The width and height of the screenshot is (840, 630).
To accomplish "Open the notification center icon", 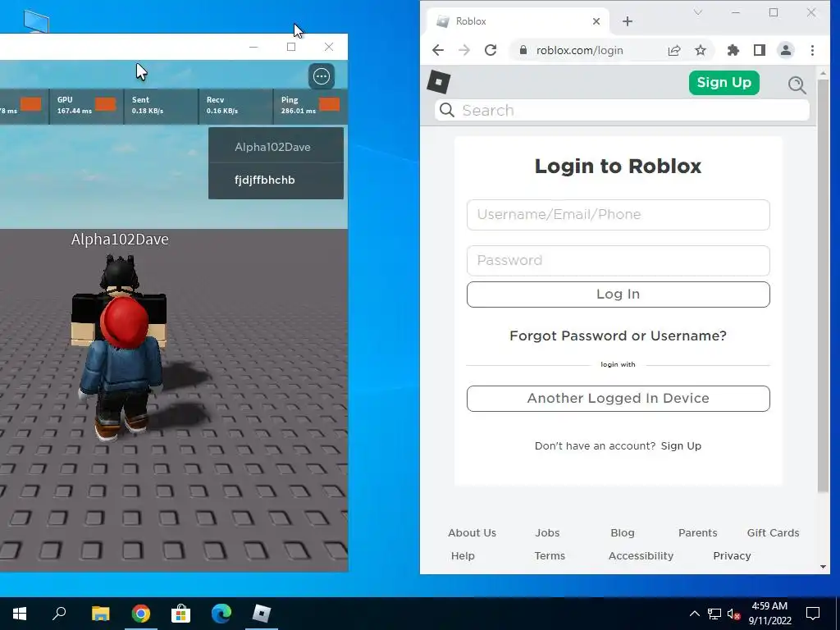I will click(x=813, y=614).
